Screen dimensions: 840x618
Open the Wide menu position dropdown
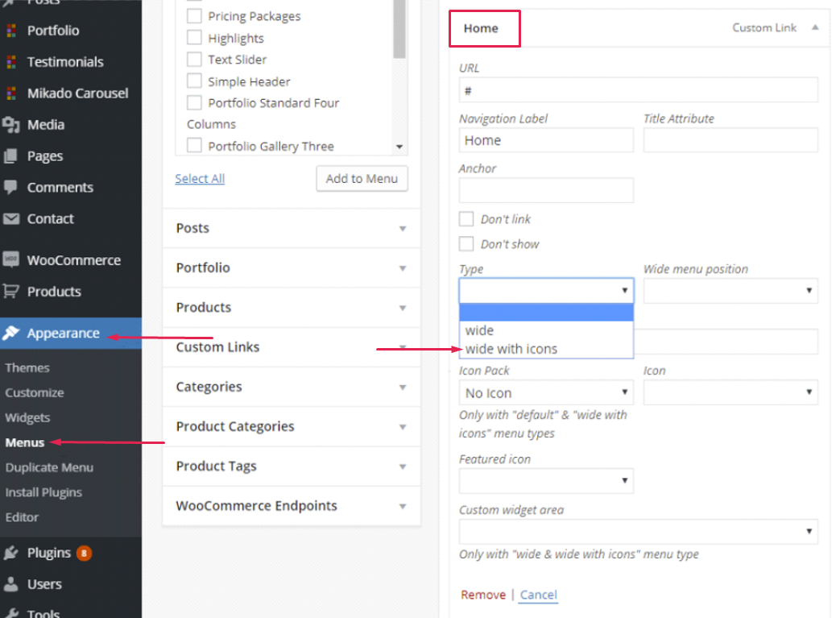point(730,291)
